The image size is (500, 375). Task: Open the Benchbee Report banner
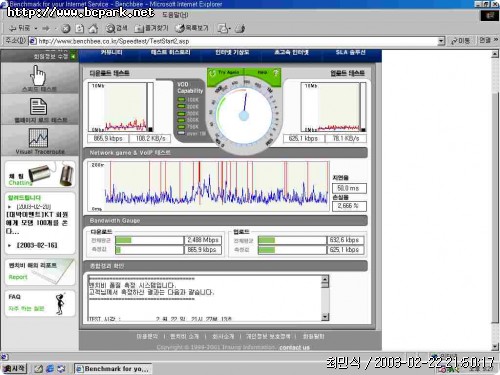[40, 271]
